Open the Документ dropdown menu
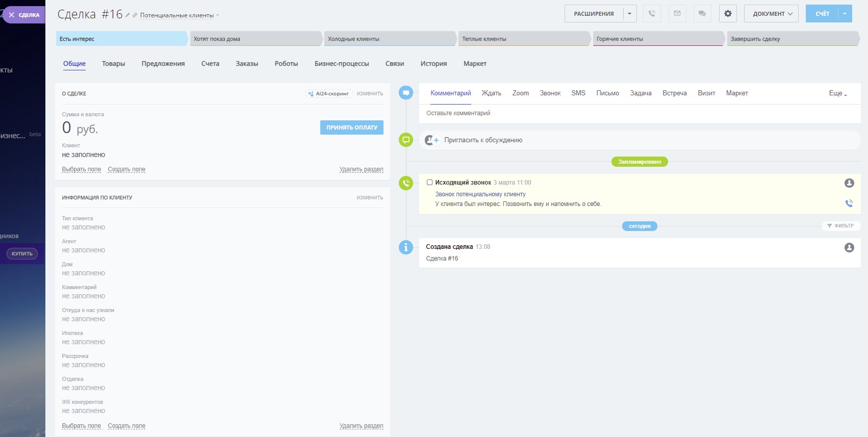This screenshot has height=437, width=868. click(x=772, y=14)
